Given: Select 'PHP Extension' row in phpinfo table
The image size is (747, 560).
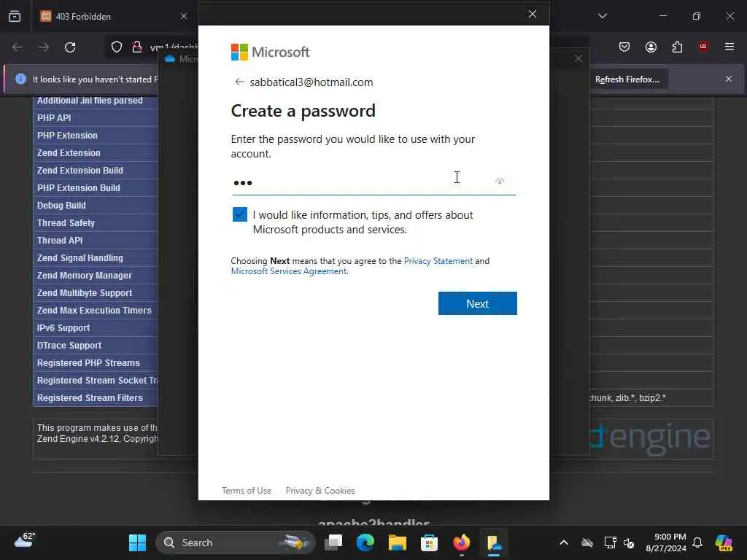Looking at the screenshot, I should pyautogui.click(x=67, y=135).
